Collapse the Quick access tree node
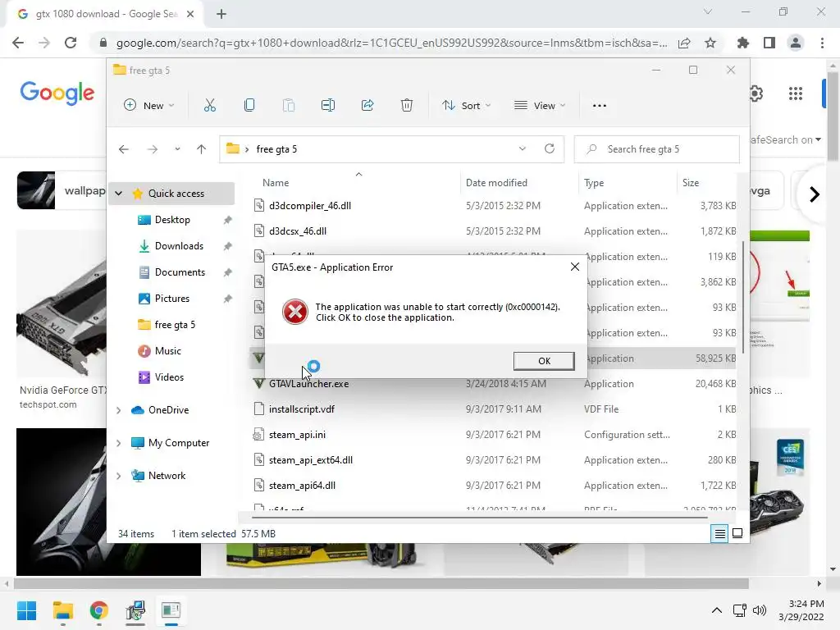 tap(118, 194)
